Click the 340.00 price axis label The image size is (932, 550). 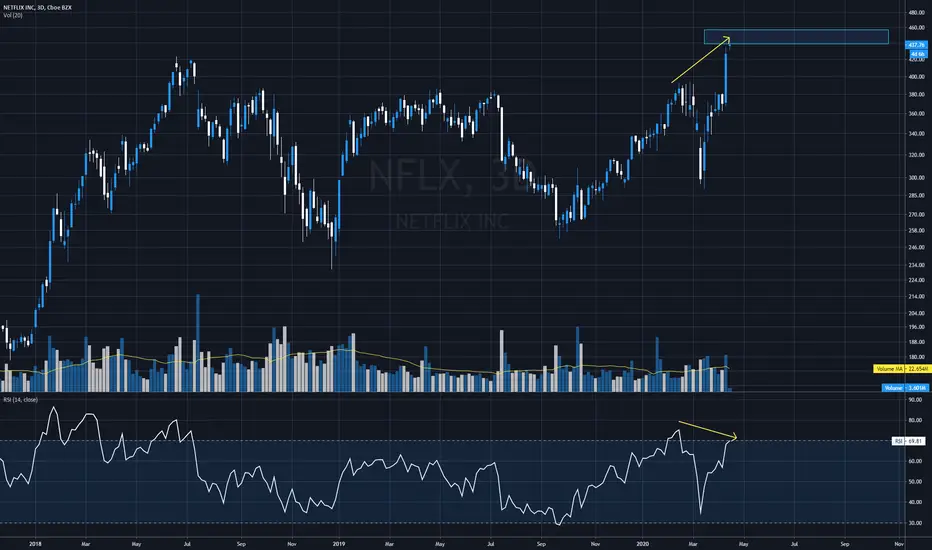(x=916, y=134)
